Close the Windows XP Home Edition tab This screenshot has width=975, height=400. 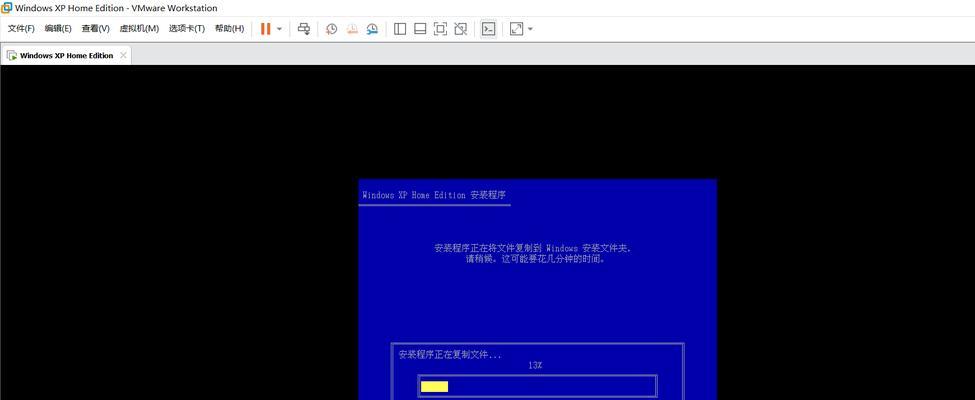point(123,55)
